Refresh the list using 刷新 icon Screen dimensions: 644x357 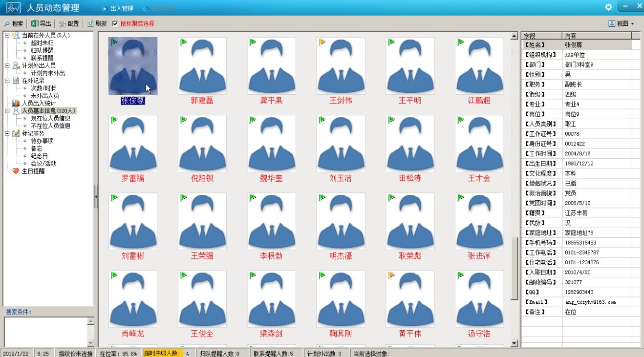pyautogui.click(x=90, y=23)
